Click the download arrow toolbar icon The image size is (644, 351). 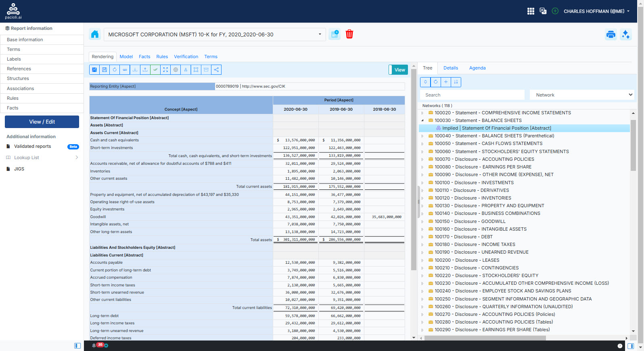click(135, 70)
